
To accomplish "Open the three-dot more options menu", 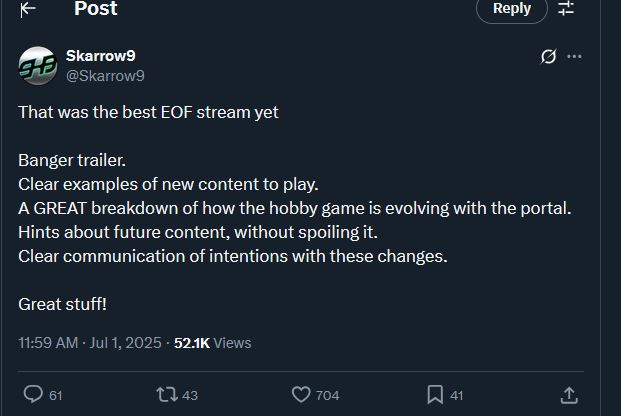I will pos(574,56).
